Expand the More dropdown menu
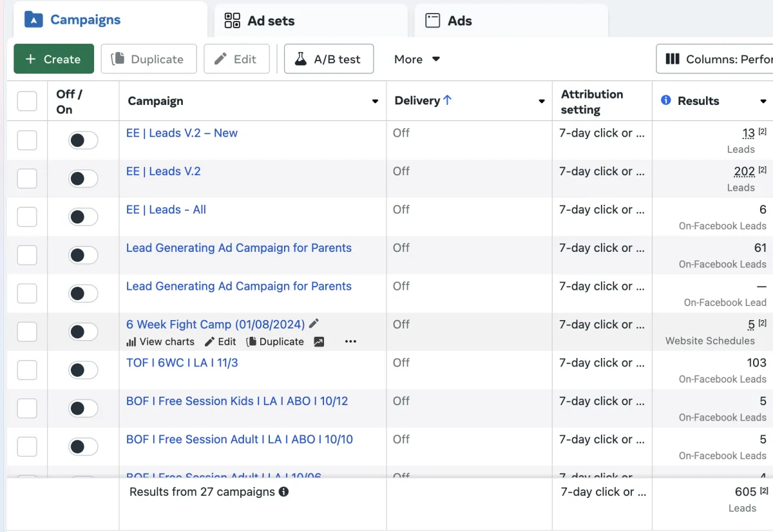The width and height of the screenshot is (773, 532). (x=417, y=59)
